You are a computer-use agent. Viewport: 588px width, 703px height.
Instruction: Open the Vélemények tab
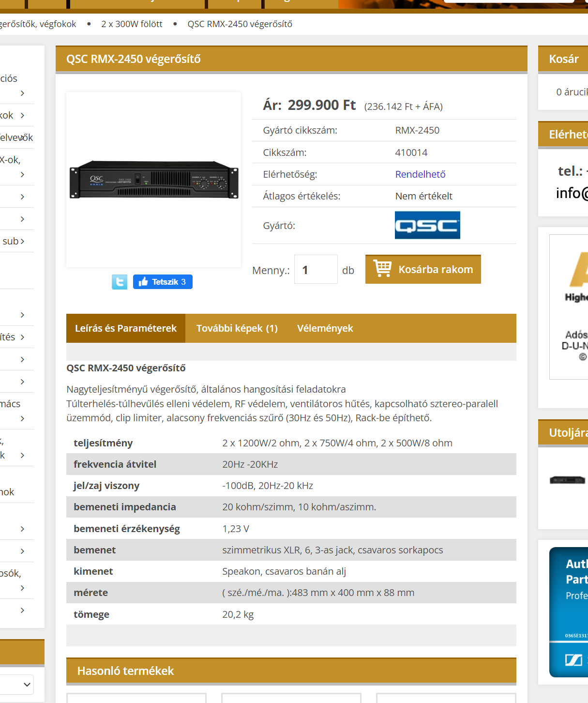click(x=325, y=328)
